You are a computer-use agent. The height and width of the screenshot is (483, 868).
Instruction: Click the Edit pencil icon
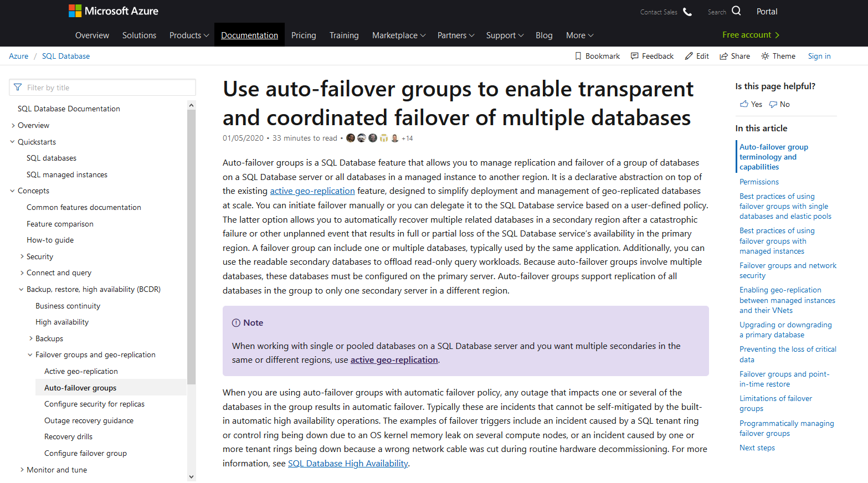tap(689, 56)
